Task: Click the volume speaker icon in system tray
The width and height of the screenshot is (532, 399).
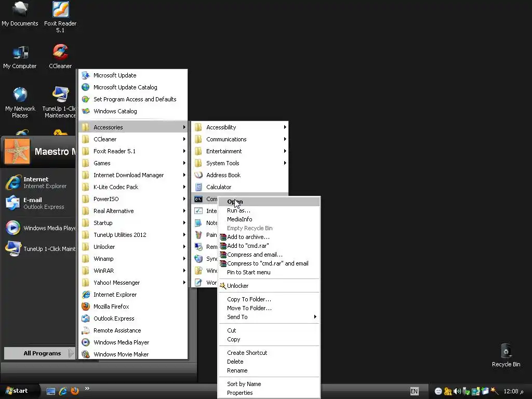Action: 457,391
